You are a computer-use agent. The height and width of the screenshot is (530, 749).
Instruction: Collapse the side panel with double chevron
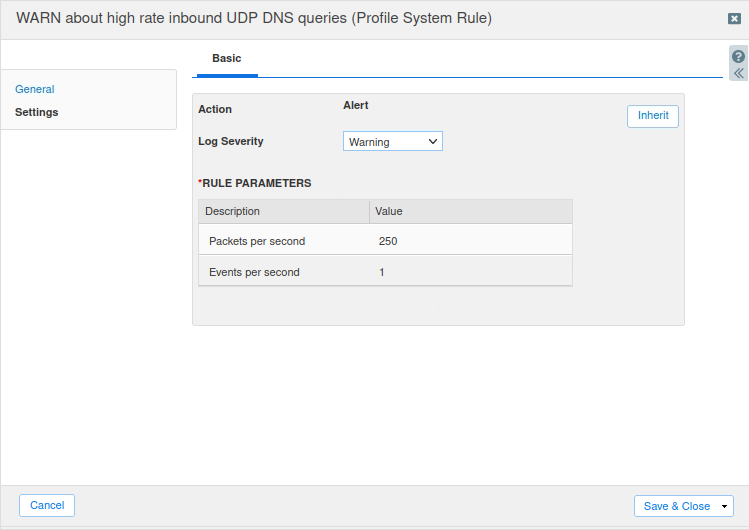738,73
